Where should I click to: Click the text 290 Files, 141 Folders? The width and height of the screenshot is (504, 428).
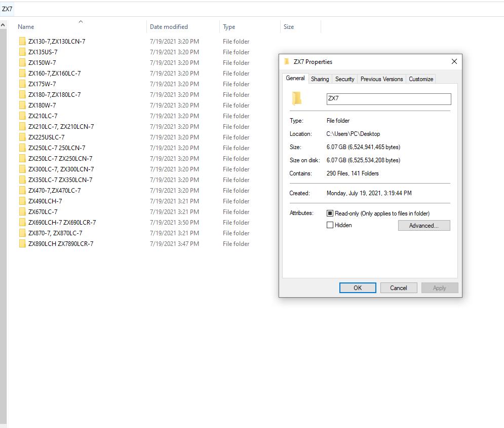[x=352, y=173]
